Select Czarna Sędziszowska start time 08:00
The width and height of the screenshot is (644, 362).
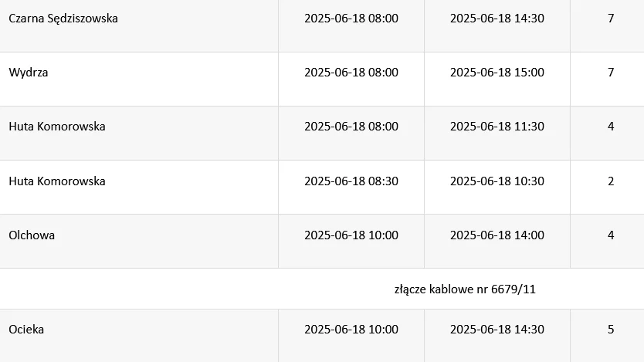[x=351, y=19]
